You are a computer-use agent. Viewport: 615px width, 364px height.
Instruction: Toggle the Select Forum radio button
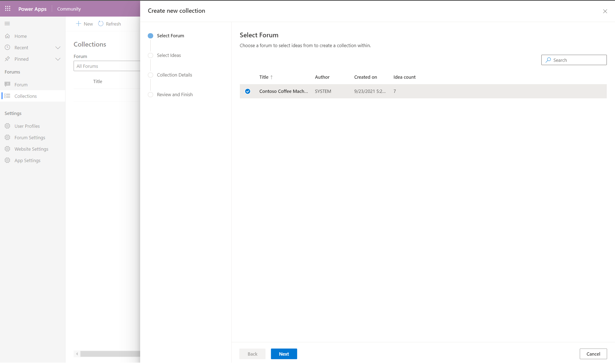click(x=151, y=36)
